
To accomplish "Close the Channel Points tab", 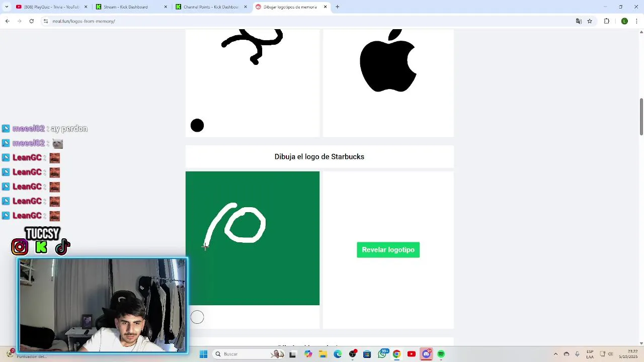I will pos(245,7).
